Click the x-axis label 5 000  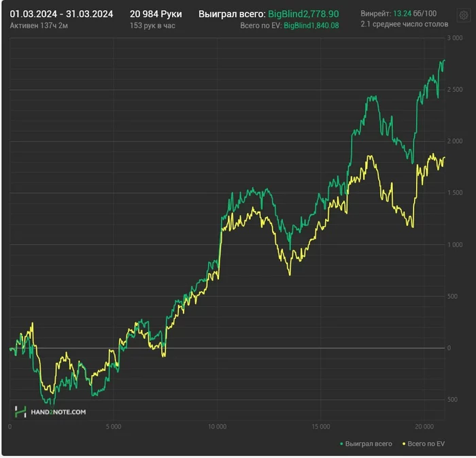114,427
